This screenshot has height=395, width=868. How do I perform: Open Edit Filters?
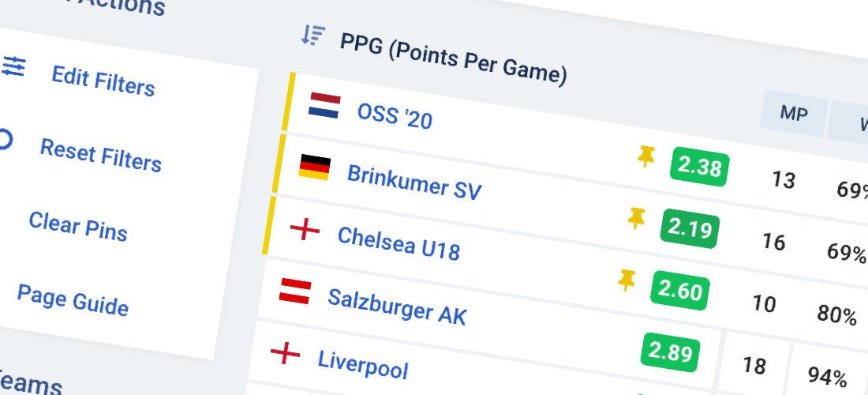[x=103, y=81]
